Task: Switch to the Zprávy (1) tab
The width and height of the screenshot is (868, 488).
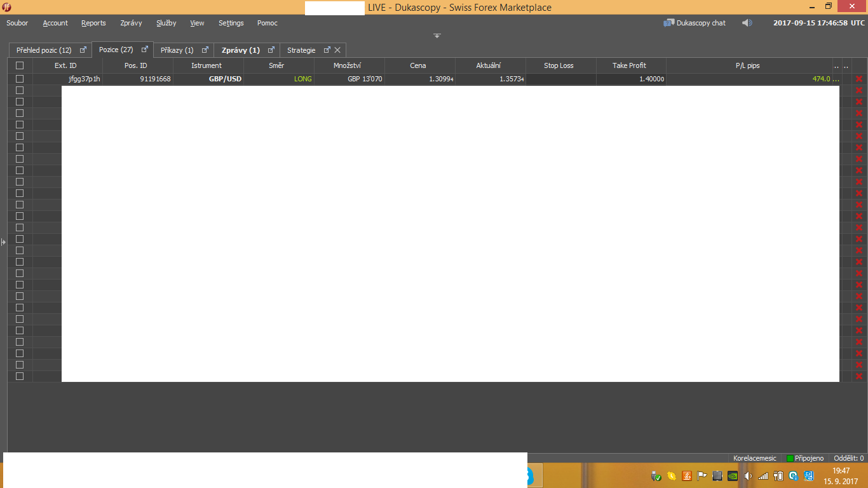Action: point(240,50)
